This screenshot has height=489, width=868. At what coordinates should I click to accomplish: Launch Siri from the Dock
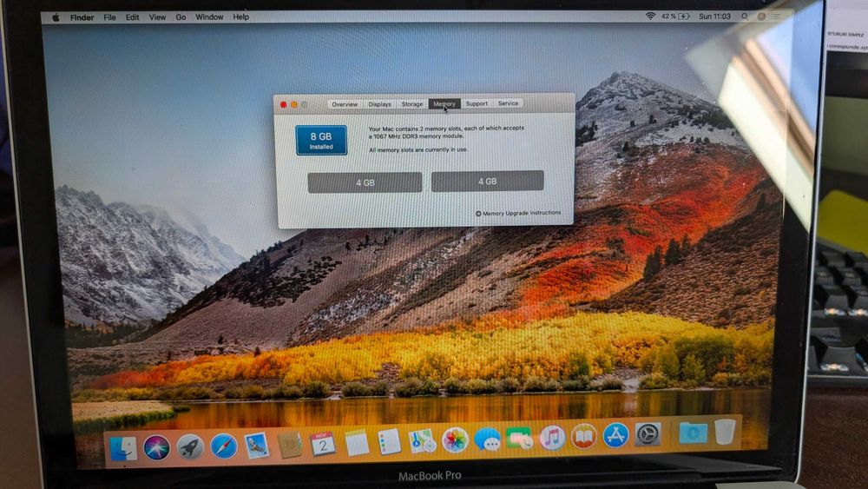click(x=156, y=447)
